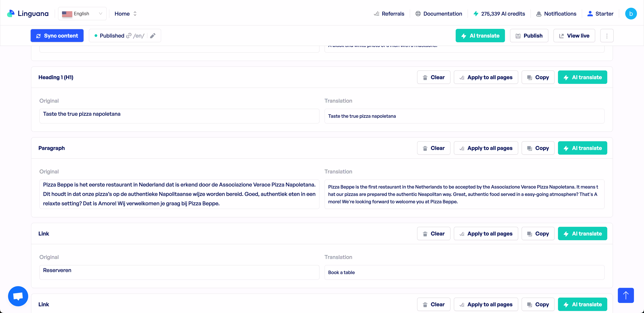Open the Referrals page
Image resolution: width=644 pixels, height=313 pixels.
(389, 14)
